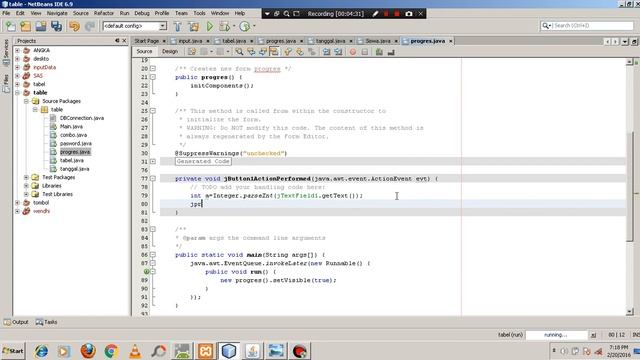Click the Open Project toolbar icon
This screenshot has width=640, height=360.
point(41,27)
